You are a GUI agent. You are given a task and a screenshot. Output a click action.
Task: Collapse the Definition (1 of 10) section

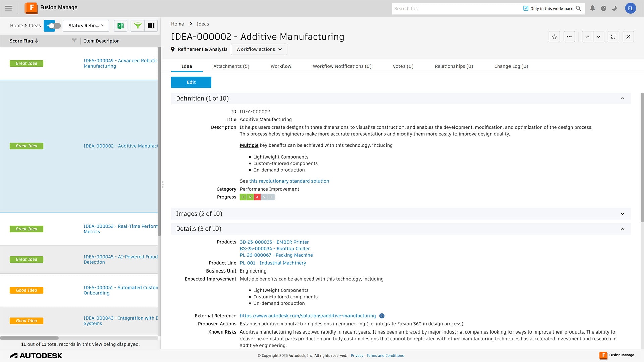[x=622, y=99]
